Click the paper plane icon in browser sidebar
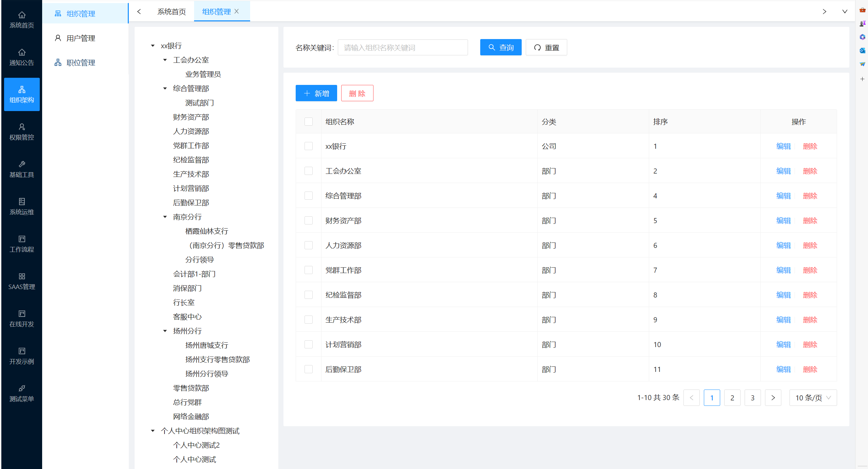Image resolution: width=868 pixels, height=469 pixels. 862,64
